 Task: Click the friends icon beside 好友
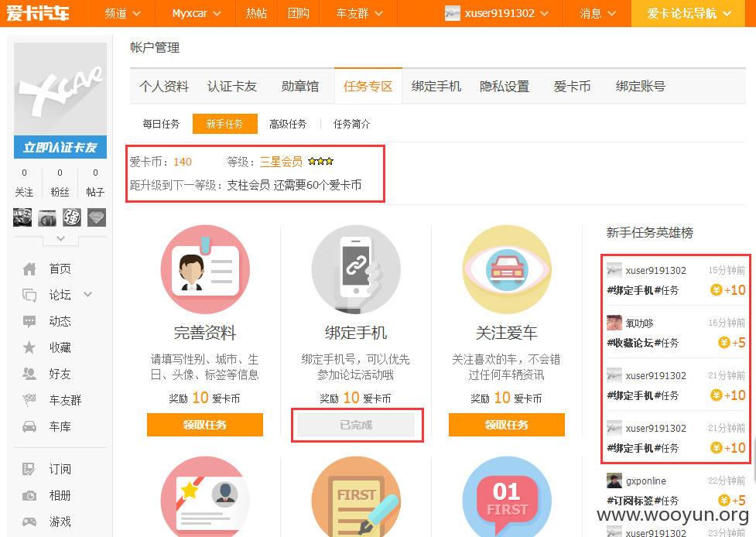point(29,374)
